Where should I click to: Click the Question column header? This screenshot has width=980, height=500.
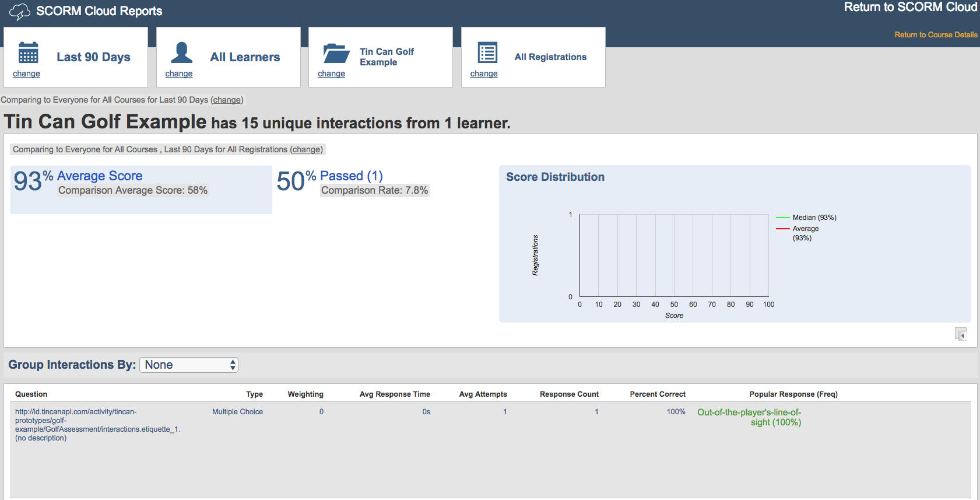point(31,394)
